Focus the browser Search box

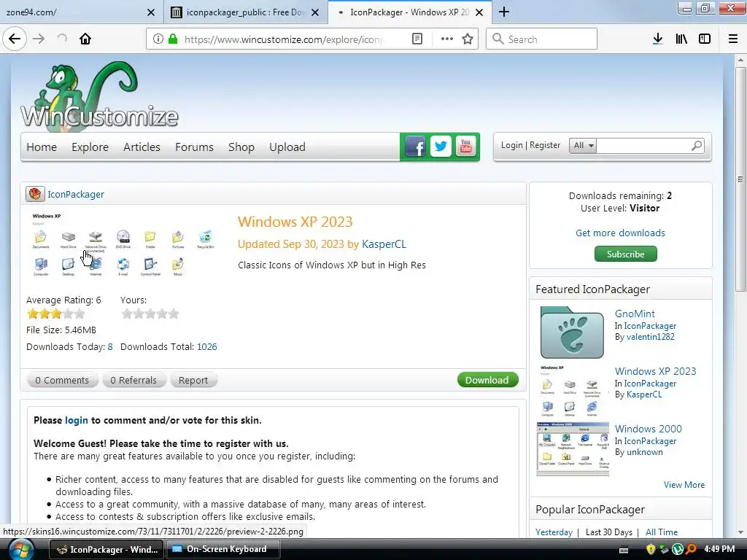[542, 39]
